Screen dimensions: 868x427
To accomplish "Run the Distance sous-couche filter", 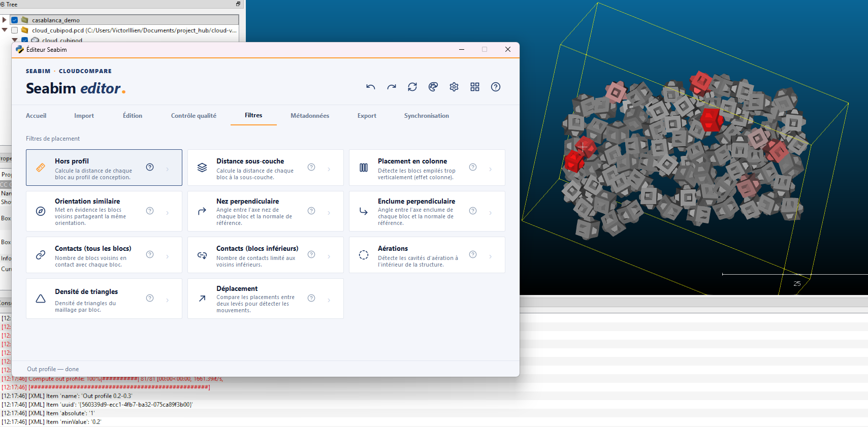I will [266, 168].
